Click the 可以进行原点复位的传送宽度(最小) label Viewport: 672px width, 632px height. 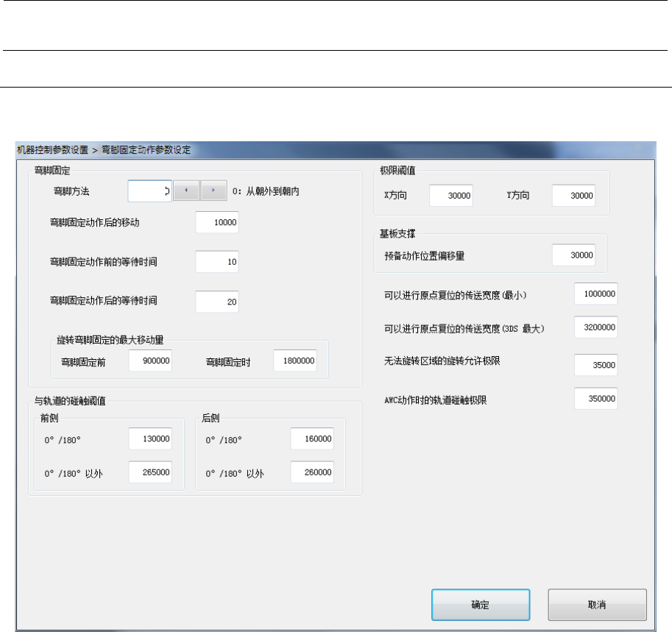click(x=455, y=295)
